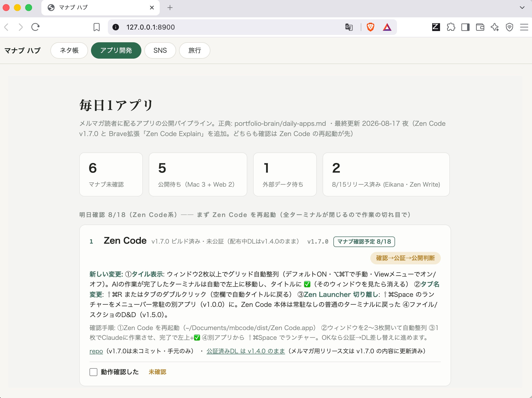Viewport: 532px width, 398px height.
Task: Open the translate page icon
Action: (349, 27)
